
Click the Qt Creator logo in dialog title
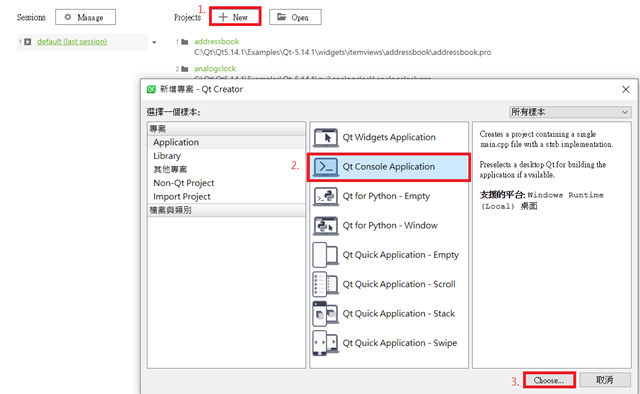[151, 89]
